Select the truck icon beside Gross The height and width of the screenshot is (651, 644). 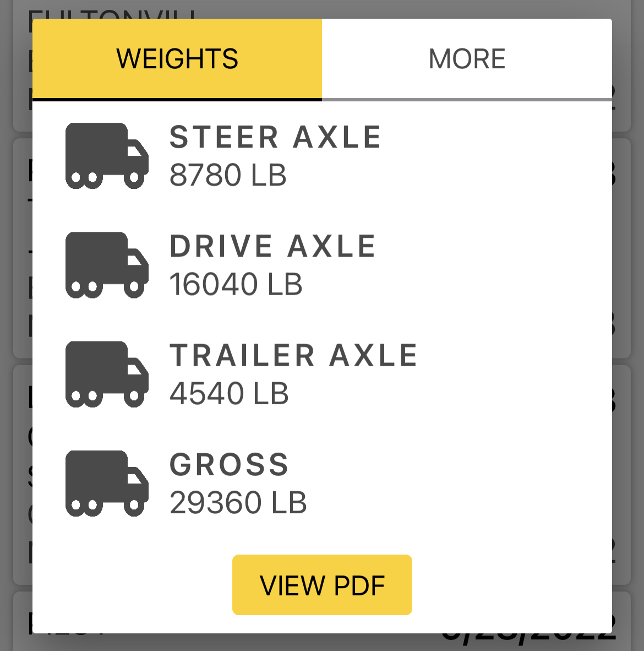pos(107,483)
